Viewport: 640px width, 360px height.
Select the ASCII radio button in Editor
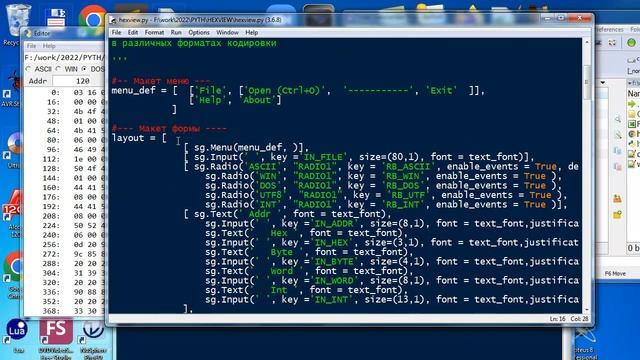tap(29, 69)
